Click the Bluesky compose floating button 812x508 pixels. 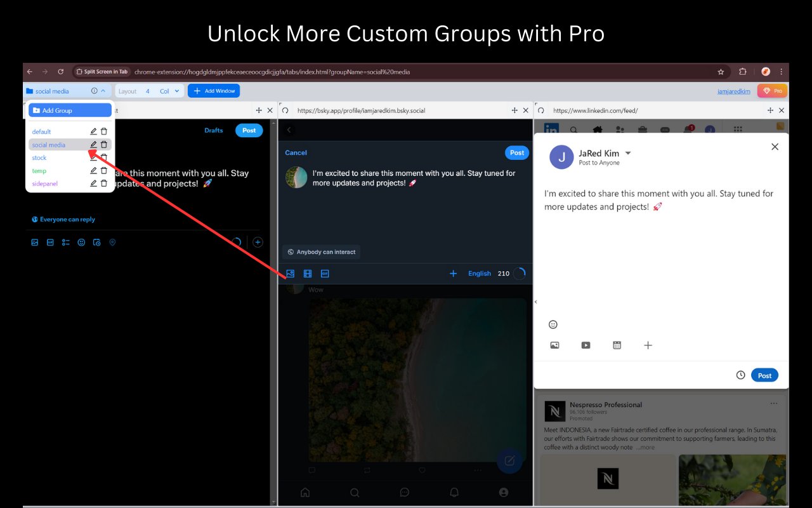[x=509, y=461]
